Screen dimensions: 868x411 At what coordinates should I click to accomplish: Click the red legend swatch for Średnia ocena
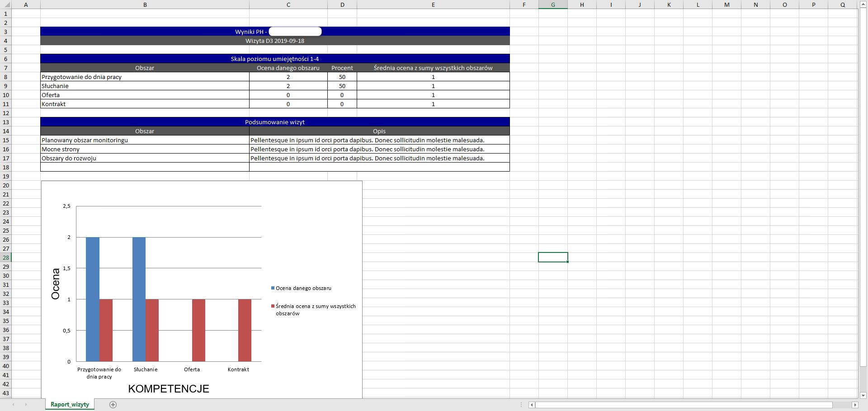(x=273, y=306)
